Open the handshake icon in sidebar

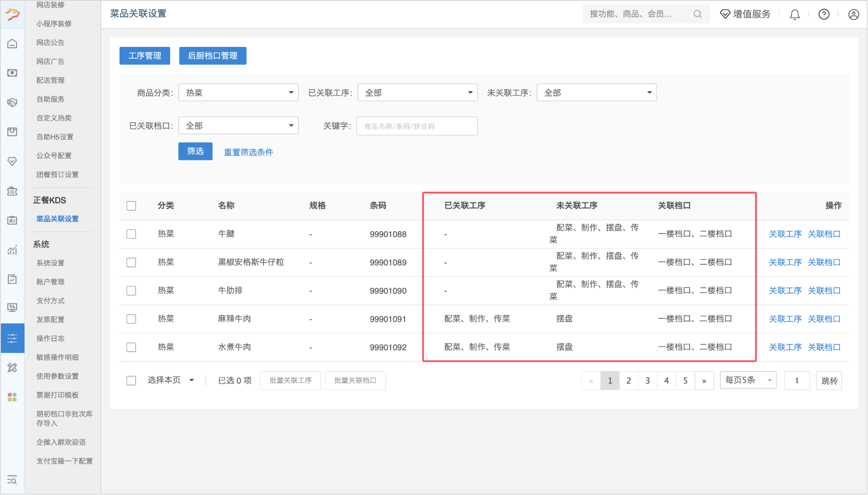click(x=12, y=103)
